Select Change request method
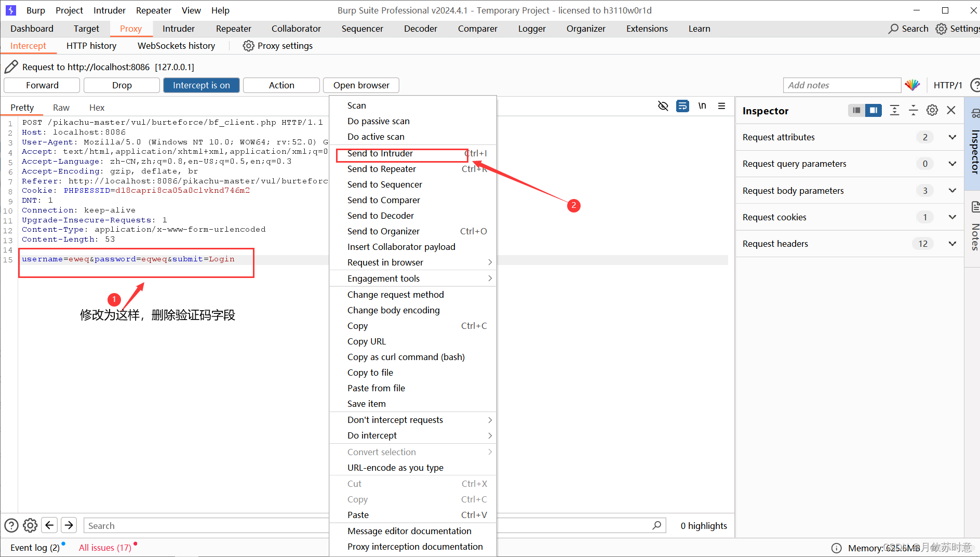 pos(413,295)
